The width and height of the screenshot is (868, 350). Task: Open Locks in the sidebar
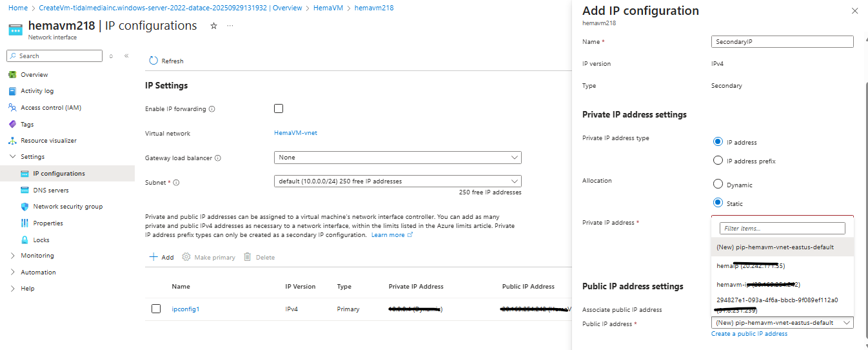41,240
